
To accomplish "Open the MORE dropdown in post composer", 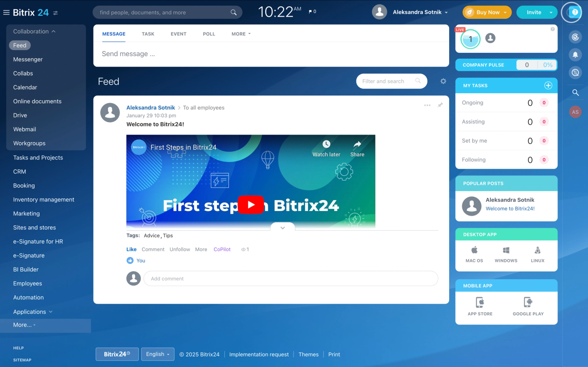I will (241, 34).
